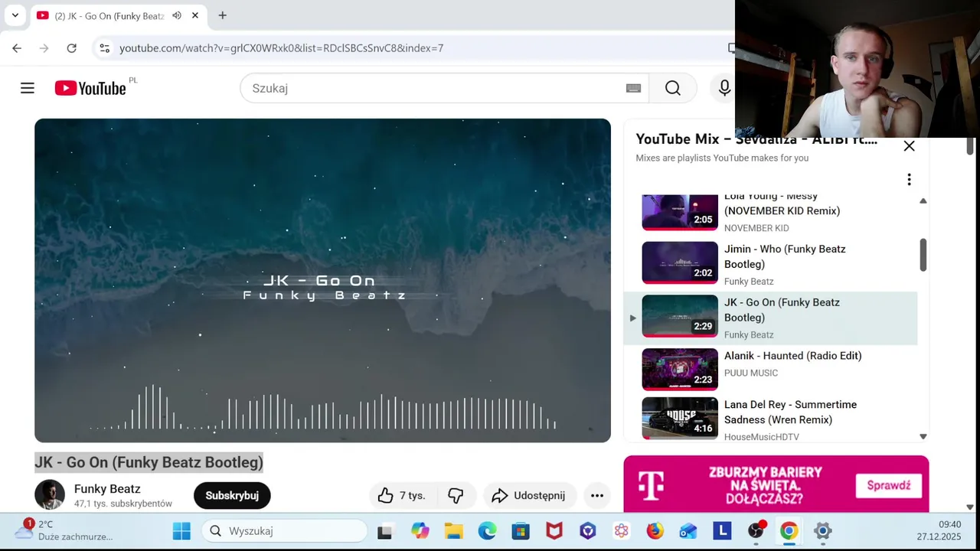Launch Copilot from the taskbar
The image size is (980, 551).
tap(420, 531)
